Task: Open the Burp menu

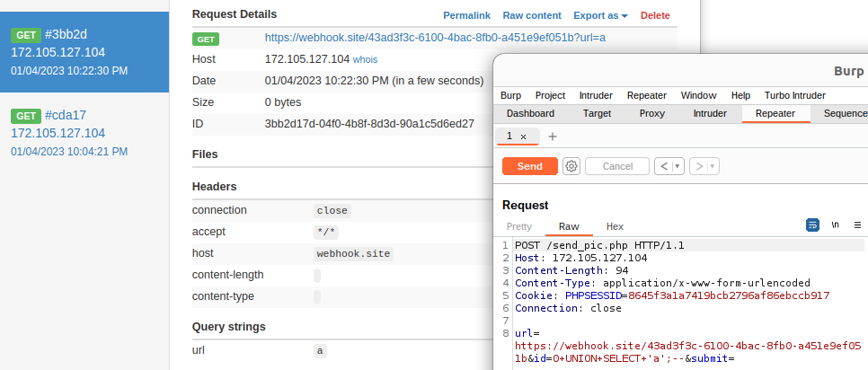Action: pos(510,95)
